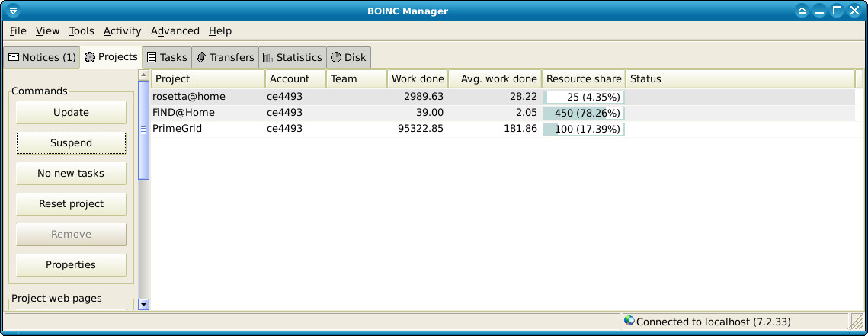Image resolution: width=868 pixels, height=336 pixels.
Task: Click rosetta@home avg work value 28.22
Action: [x=523, y=97]
